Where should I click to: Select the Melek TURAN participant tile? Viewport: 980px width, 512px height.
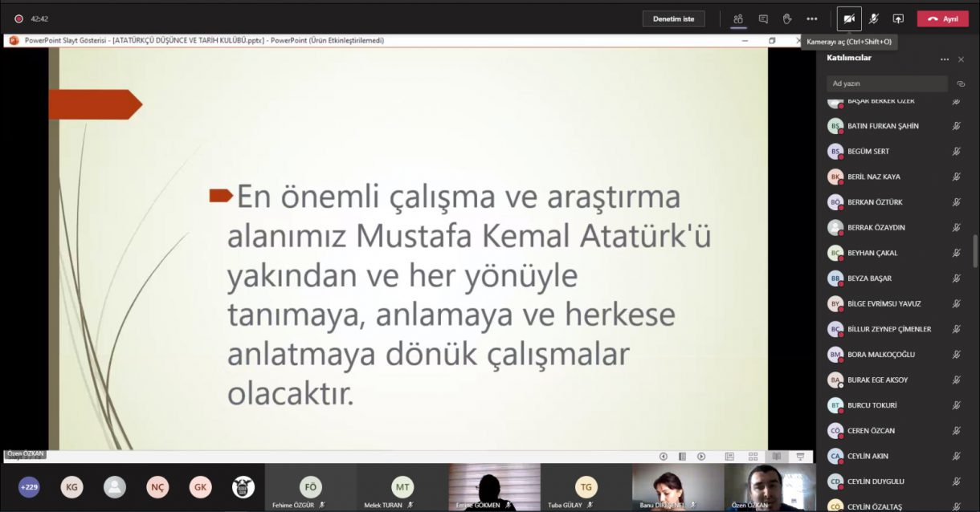click(x=402, y=487)
